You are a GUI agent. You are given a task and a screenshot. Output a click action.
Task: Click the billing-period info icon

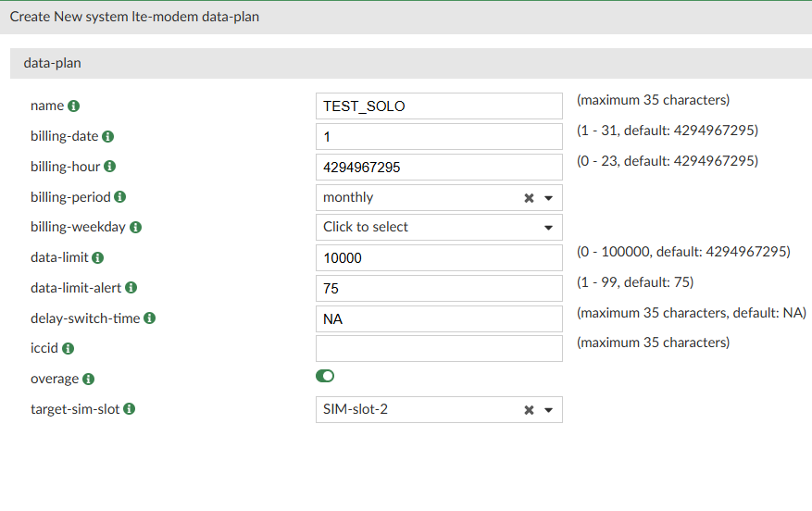(x=120, y=197)
